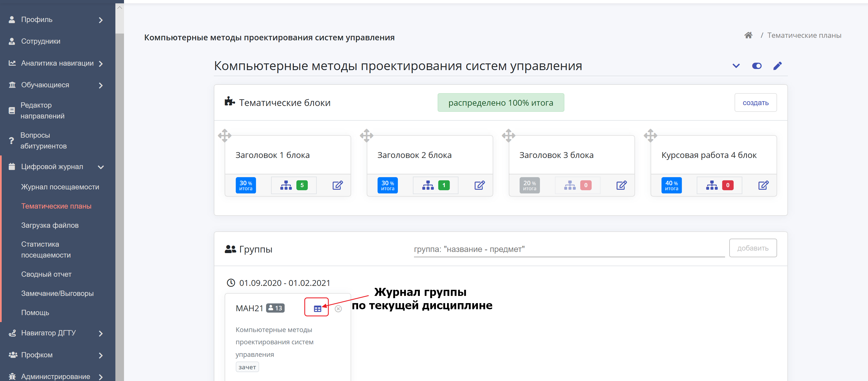Open structure icon in Заголовок 3 блока

(569, 185)
